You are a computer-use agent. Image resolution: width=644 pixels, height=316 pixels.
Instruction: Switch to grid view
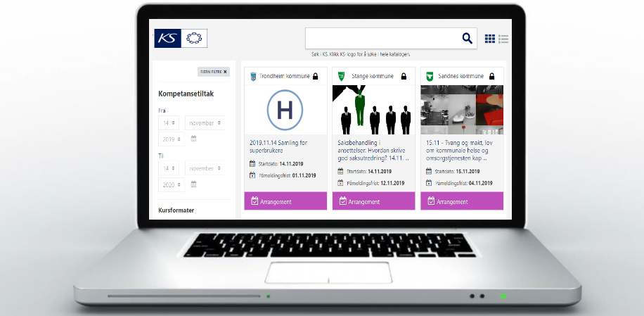[490, 39]
